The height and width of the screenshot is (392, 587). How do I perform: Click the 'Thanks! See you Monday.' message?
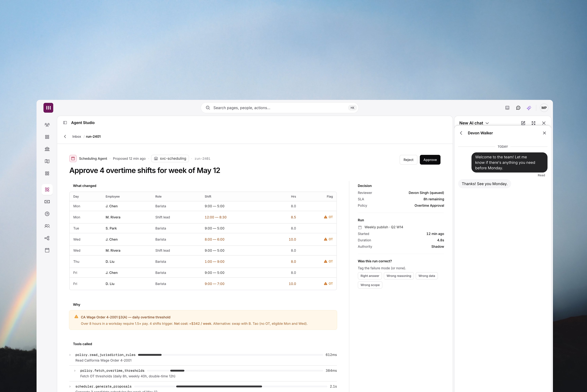[484, 184]
